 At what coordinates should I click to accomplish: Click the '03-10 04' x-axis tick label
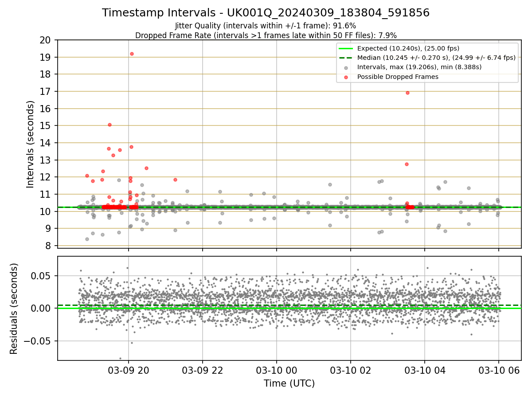[425, 370]
